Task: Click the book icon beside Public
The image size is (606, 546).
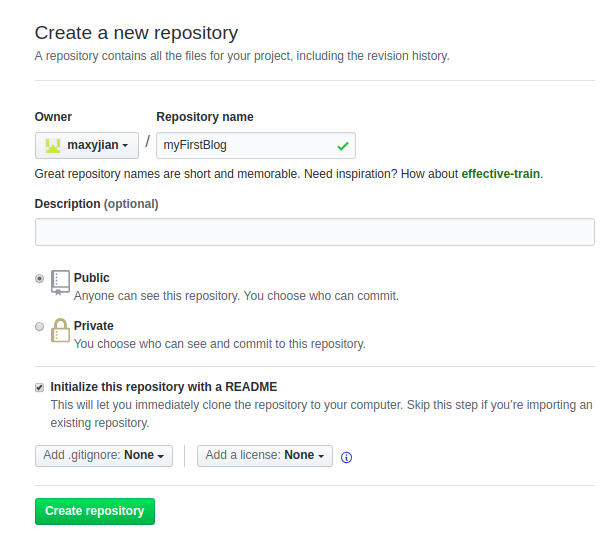Action: pos(61,283)
